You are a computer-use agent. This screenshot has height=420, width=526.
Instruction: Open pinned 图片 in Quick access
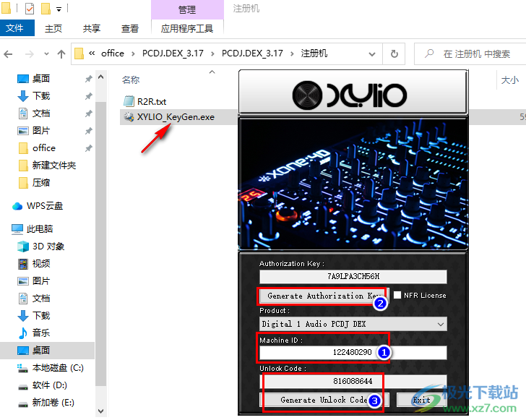click(x=41, y=131)
